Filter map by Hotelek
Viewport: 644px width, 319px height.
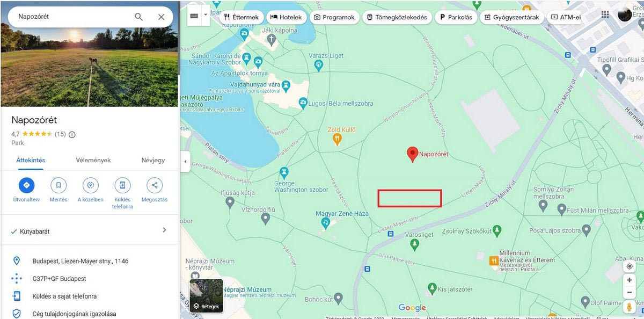[x=286, y=17]
